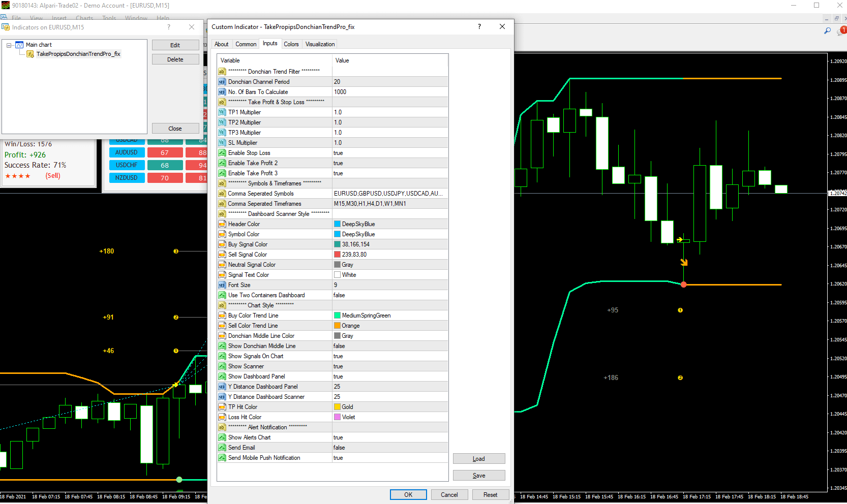Viewport: 847px width, 504px height.
Task: Click the AUDUSD symbol cell in dashboard
Action: [127, 152]
